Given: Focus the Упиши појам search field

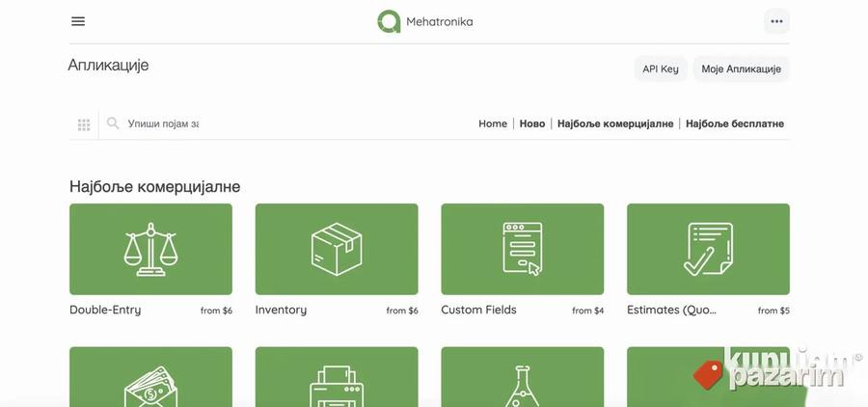Looking at the screenshot, I should tap(163, 124).
